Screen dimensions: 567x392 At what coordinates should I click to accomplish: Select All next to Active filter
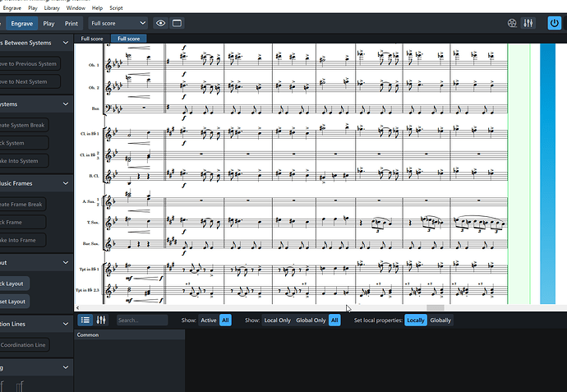225,320
